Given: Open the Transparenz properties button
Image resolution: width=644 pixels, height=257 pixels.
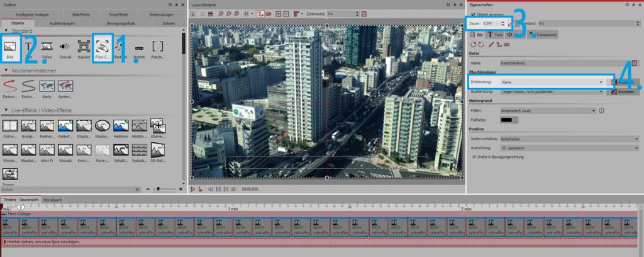Looking at the screenshot, I should point(544,35).
